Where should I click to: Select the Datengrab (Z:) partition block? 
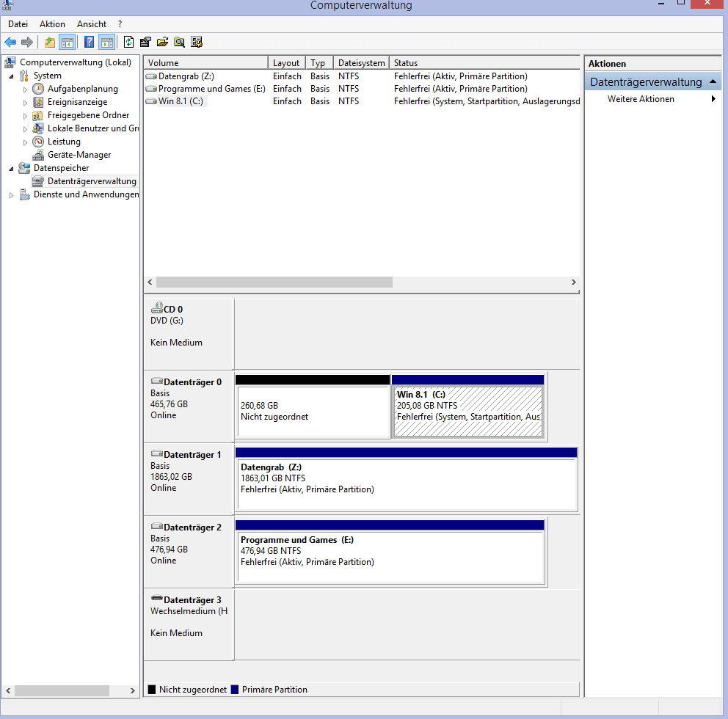407,479
